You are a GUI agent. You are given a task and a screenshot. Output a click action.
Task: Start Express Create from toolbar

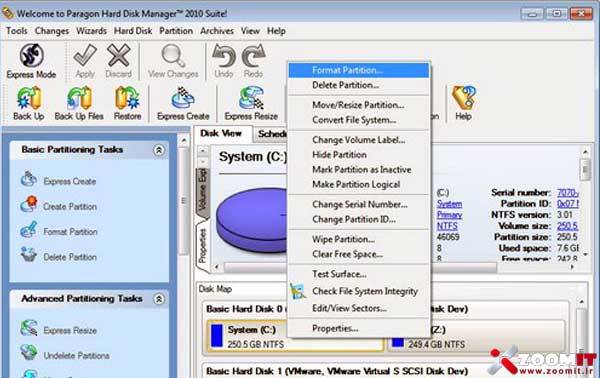tap(183, 103)
